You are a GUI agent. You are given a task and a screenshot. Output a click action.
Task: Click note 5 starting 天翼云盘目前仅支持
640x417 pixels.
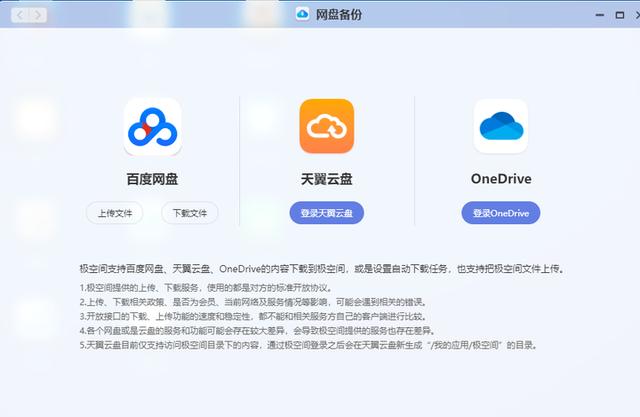[x=309, y=345]
